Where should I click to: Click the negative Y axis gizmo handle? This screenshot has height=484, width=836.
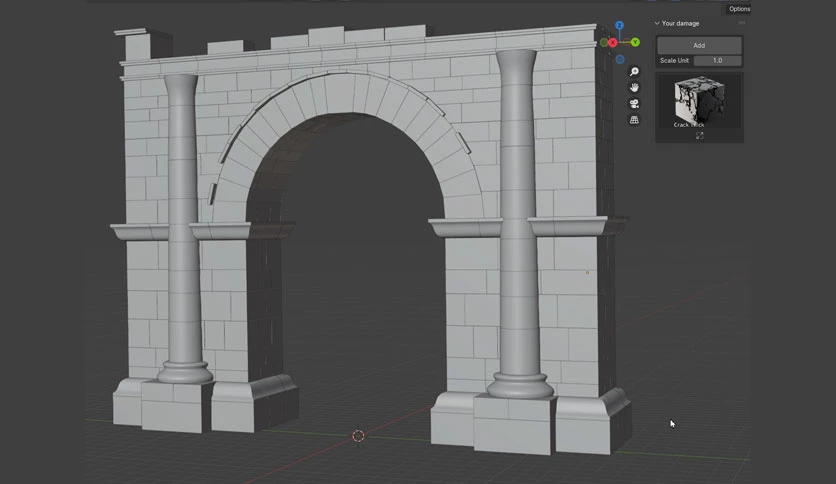(x=604, y=43)
